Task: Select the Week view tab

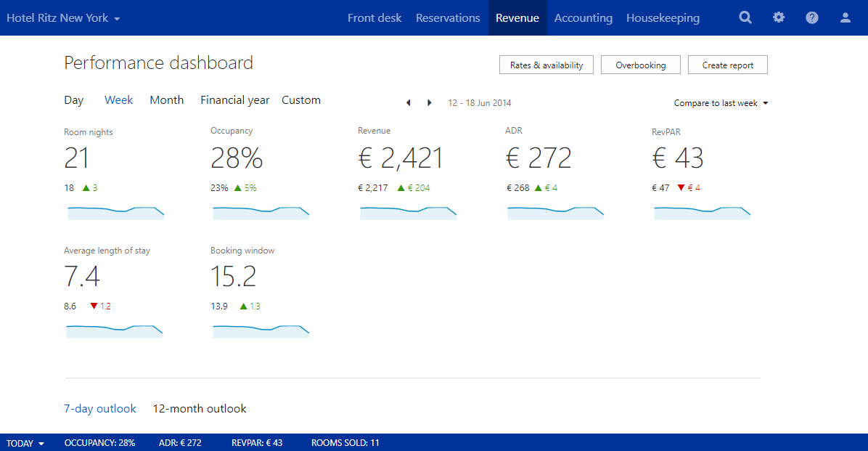Action: pyautogui.click(x=119, y=99)
